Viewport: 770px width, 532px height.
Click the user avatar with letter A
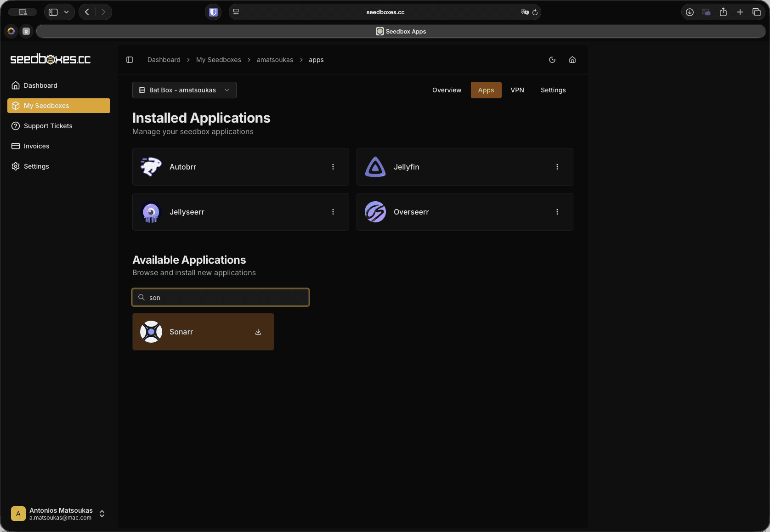coord(18,514)
